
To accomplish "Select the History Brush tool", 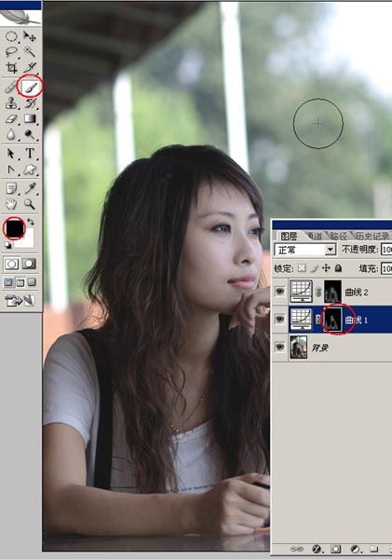I will coord(30,102).
